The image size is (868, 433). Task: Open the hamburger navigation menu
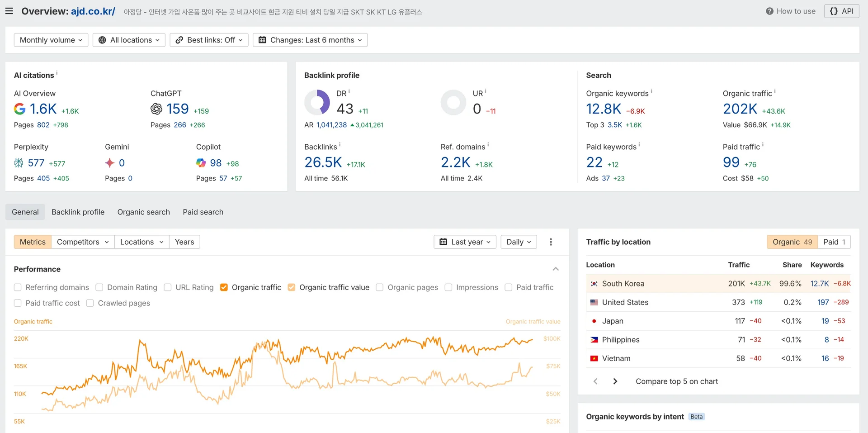[x=9, y=11]
